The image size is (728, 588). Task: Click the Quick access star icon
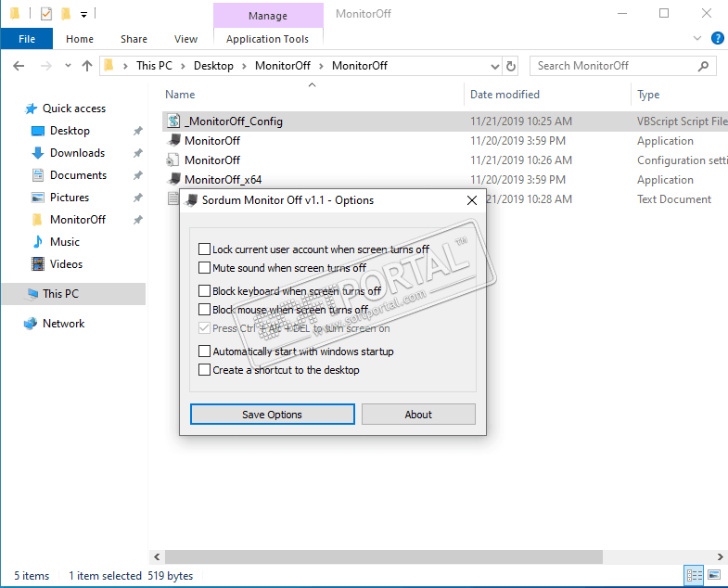pos(31,109)
